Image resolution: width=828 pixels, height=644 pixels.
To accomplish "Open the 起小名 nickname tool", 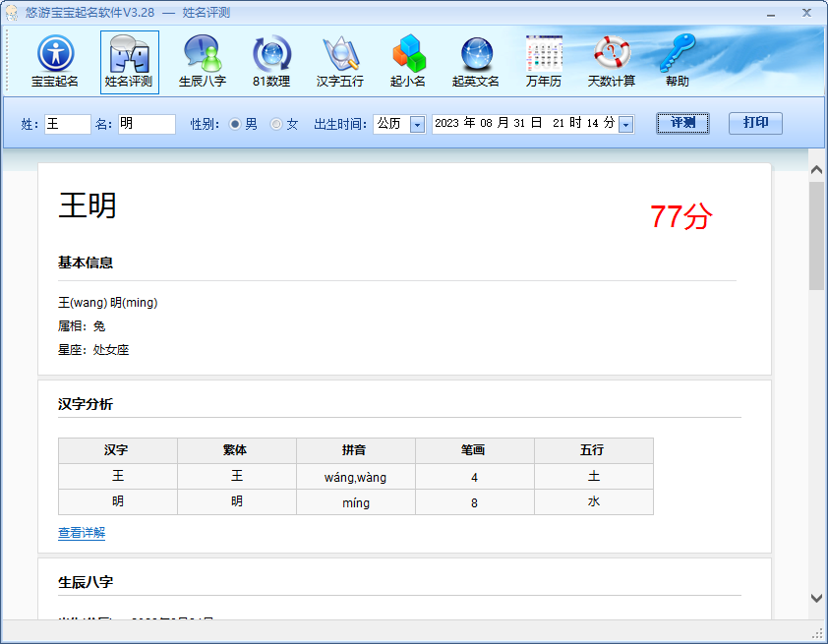I will 408,61.
